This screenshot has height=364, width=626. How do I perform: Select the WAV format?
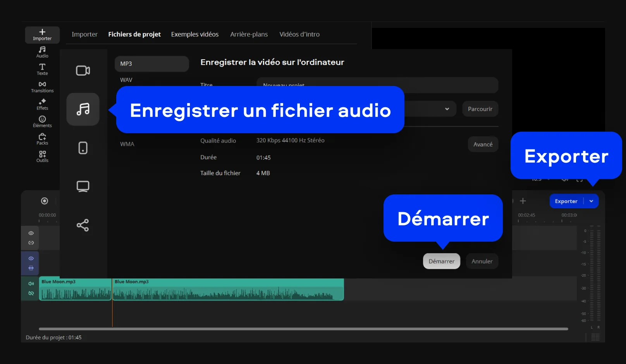(126, 80)
